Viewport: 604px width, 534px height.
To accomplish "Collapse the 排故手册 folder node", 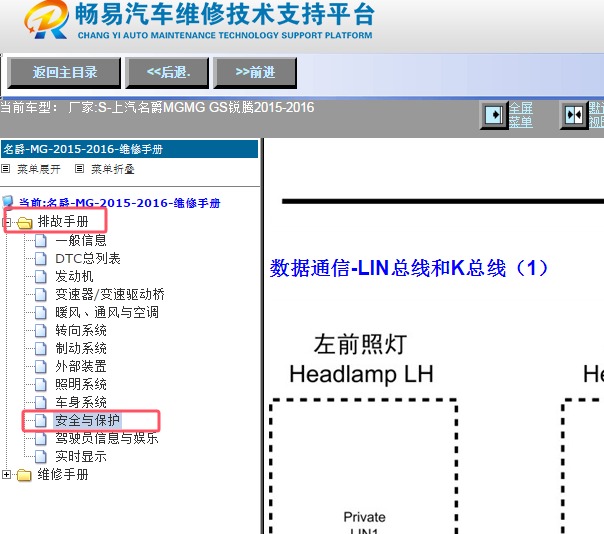I will (x=6, y=222).
